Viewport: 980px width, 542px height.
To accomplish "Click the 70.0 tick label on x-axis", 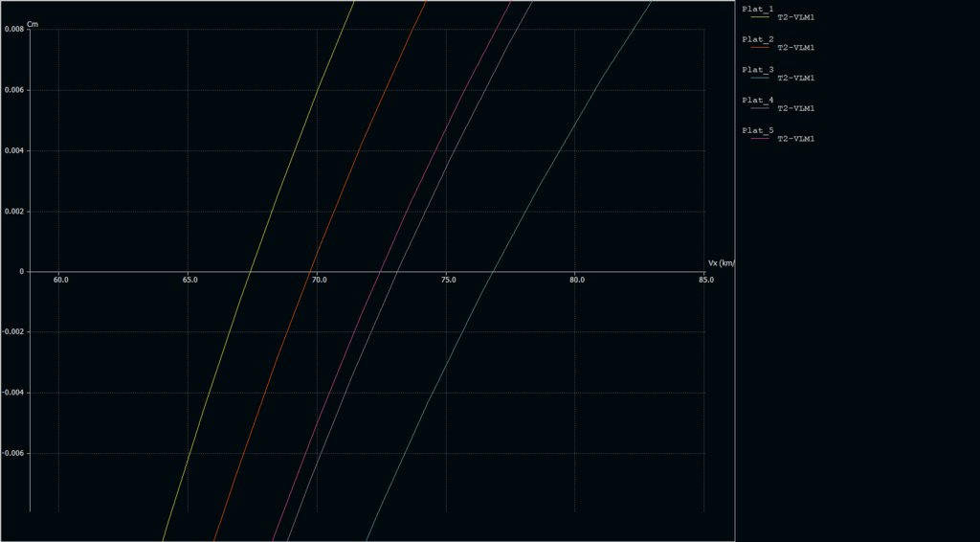I will 319,281.
